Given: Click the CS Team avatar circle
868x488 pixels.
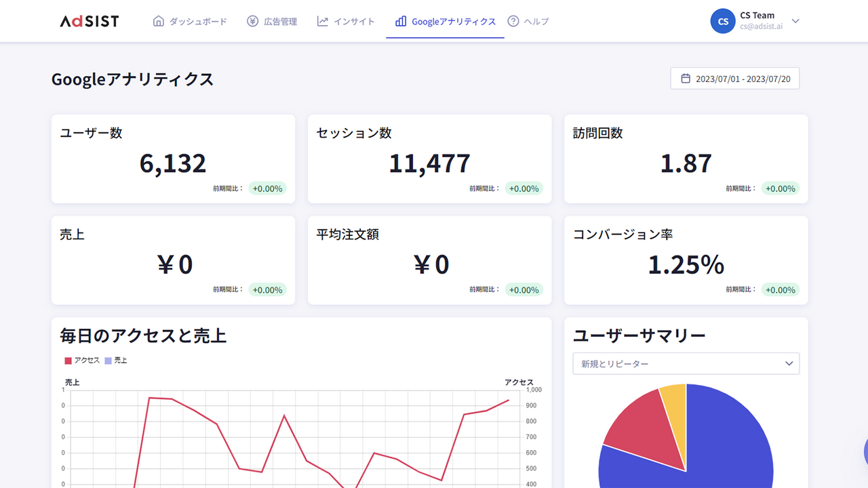Looking at the screenshot, I should tap(722, 21).
